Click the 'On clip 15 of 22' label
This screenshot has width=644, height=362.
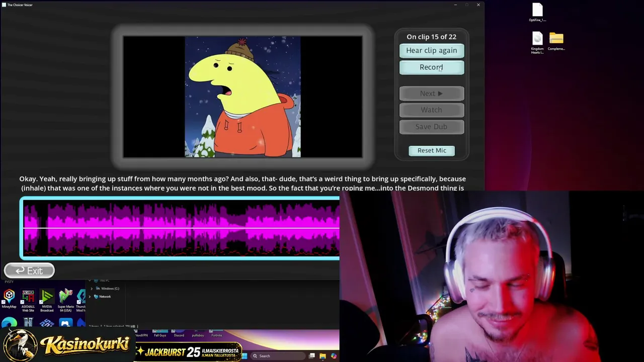pyautogui.click(x=432, y=37)
